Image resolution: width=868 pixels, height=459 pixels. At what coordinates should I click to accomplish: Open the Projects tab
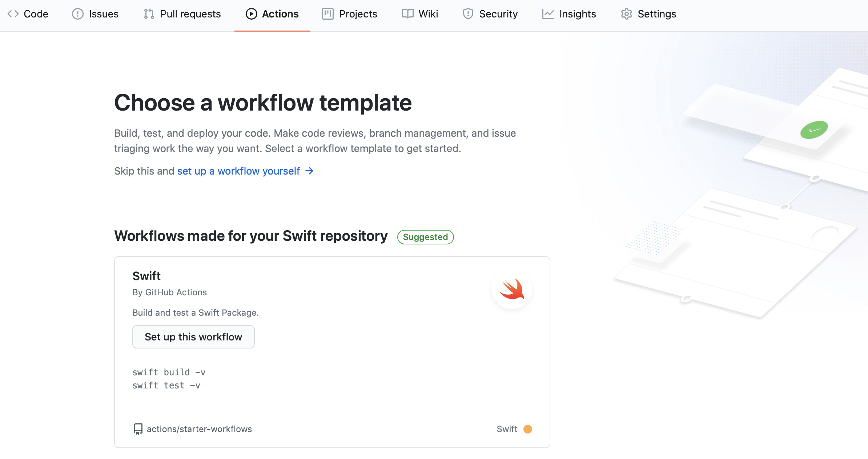click(350, 14)
